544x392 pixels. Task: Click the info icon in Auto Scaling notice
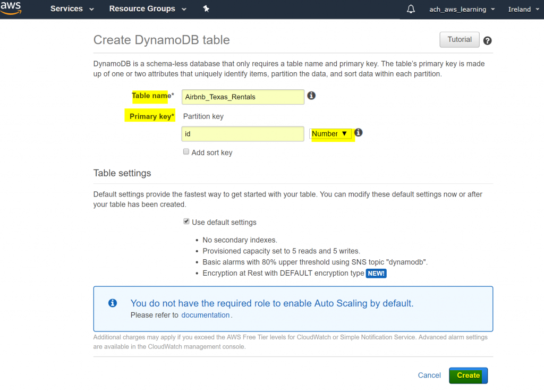pos(113,303)
